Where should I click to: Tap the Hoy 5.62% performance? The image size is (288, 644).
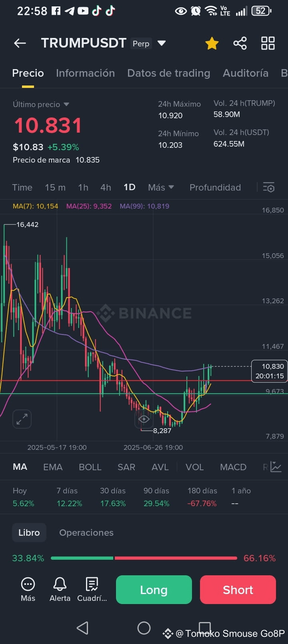point(23,497)
